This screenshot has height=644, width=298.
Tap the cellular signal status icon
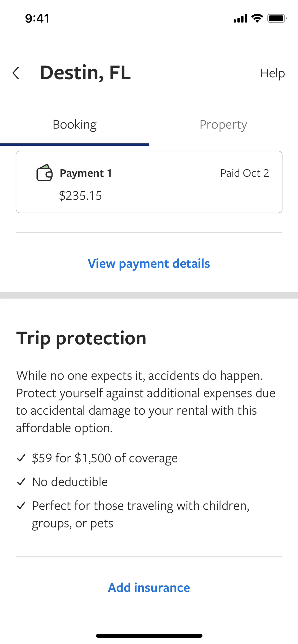[240, 18]
